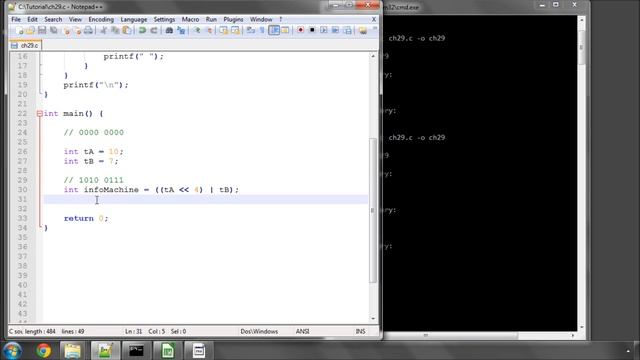Viewport: 640px width, 360px height.
Task: Switch to cmd window via taskbar
Action: click(x=136, y=351)
